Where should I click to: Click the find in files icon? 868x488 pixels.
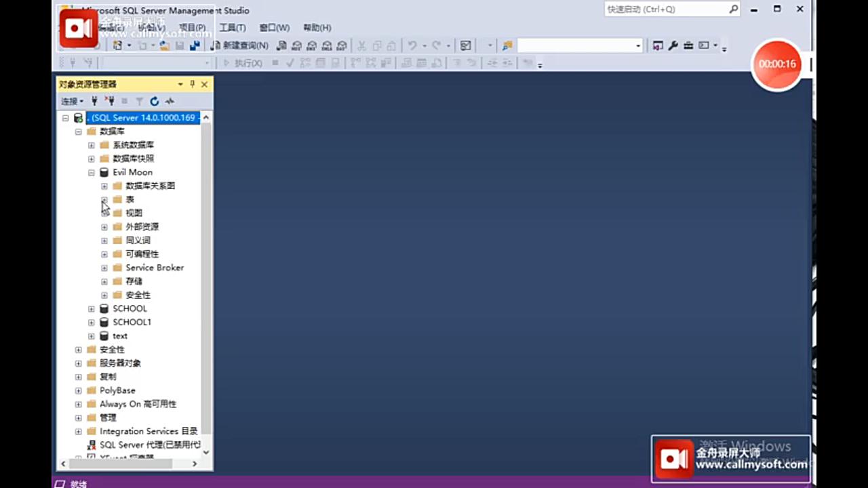[507, 45]
